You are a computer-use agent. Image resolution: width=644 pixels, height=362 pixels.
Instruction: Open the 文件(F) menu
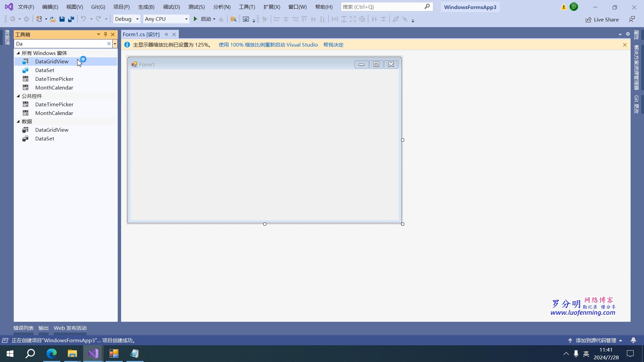pyautogui.click(x=26, y=7)
